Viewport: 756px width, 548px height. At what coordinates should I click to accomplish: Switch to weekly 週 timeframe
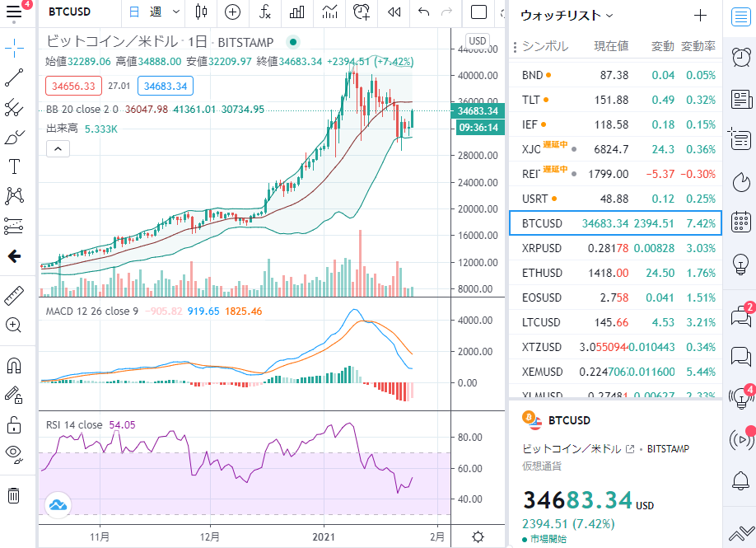[156, 12]
